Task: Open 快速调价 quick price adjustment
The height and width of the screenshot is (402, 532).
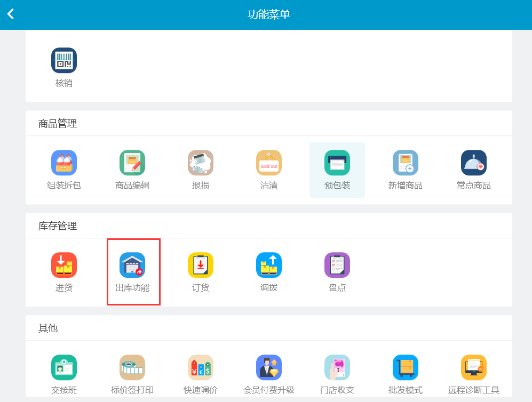Action: (x=201, y=375)
